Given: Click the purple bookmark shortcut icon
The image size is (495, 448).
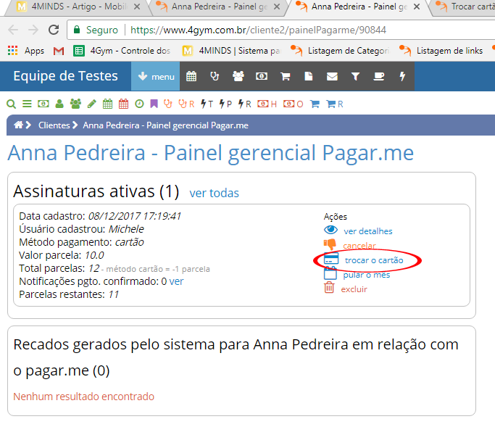Looking at the screenshot, I should click(x=154, y=104).
